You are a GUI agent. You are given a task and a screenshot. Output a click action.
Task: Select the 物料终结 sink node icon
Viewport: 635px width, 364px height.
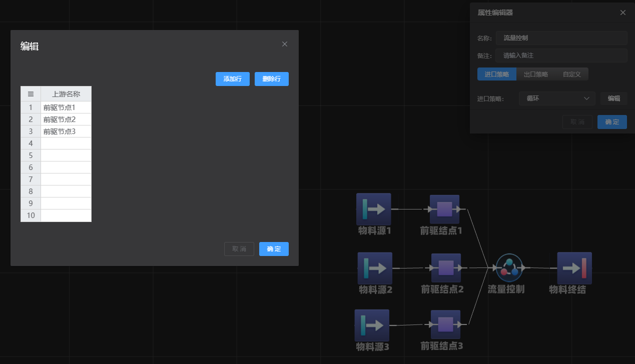574,268
